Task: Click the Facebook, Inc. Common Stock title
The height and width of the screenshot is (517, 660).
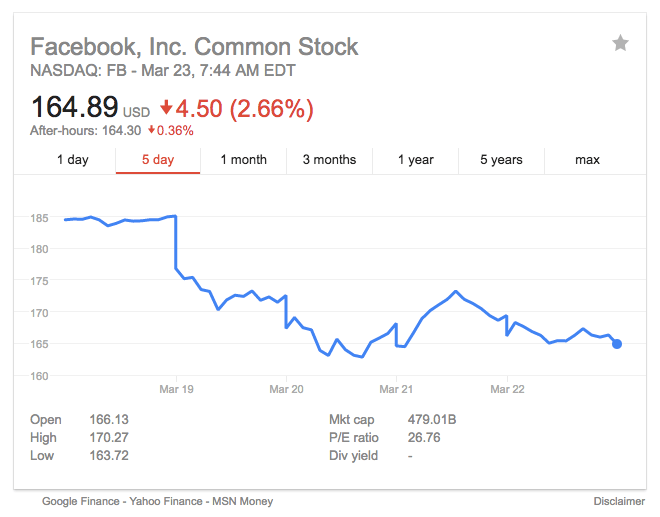Action: (194, 46)
